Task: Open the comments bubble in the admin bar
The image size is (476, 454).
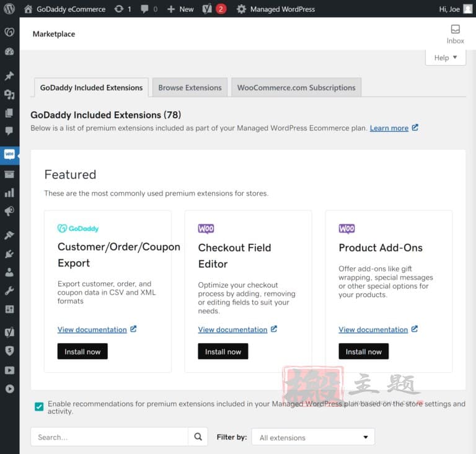Action: pyautogui.click(x=149, y=9)
